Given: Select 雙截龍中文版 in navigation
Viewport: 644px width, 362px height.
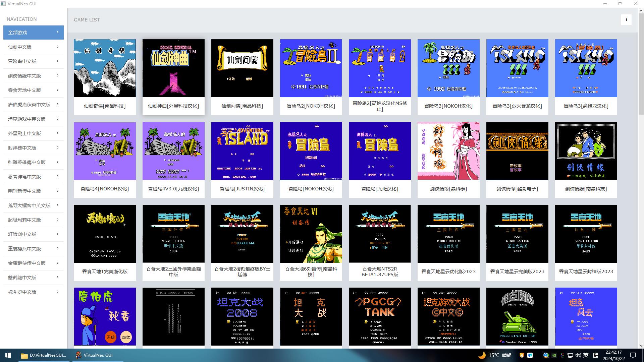Looking at the screenshot, I should [34, 278].
